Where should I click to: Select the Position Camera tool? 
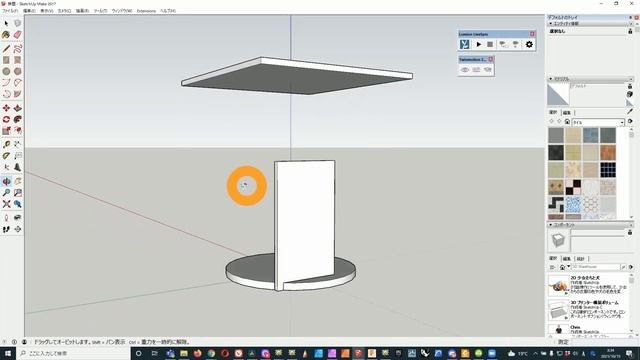pyautogui.click(x=6, y=218)
